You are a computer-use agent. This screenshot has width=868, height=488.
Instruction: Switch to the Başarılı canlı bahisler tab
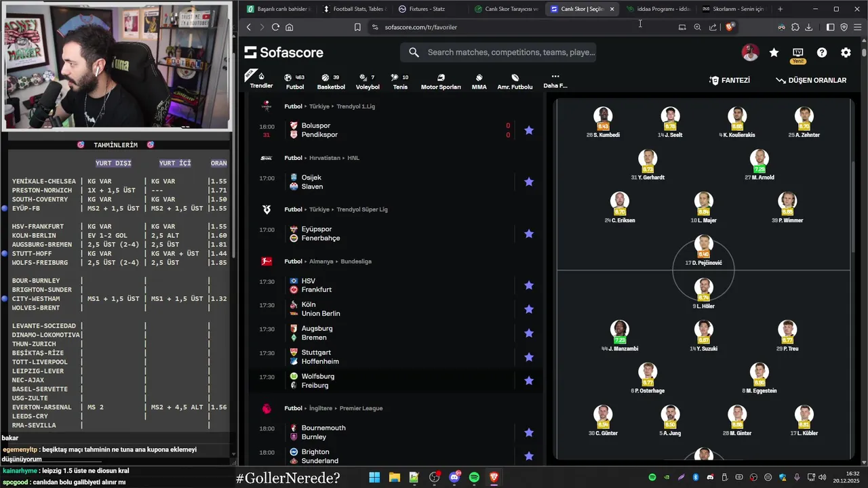click(x=279, y=9)
